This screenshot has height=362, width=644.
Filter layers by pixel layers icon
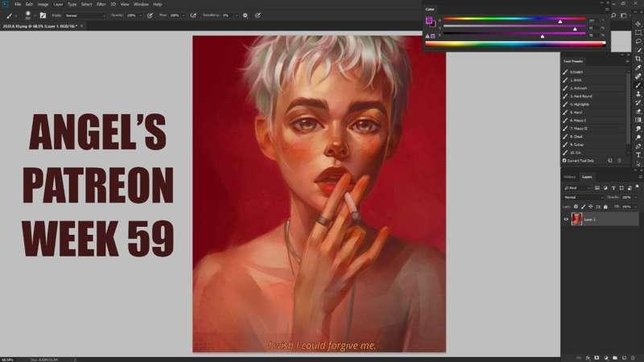click(x=597, y=188)
